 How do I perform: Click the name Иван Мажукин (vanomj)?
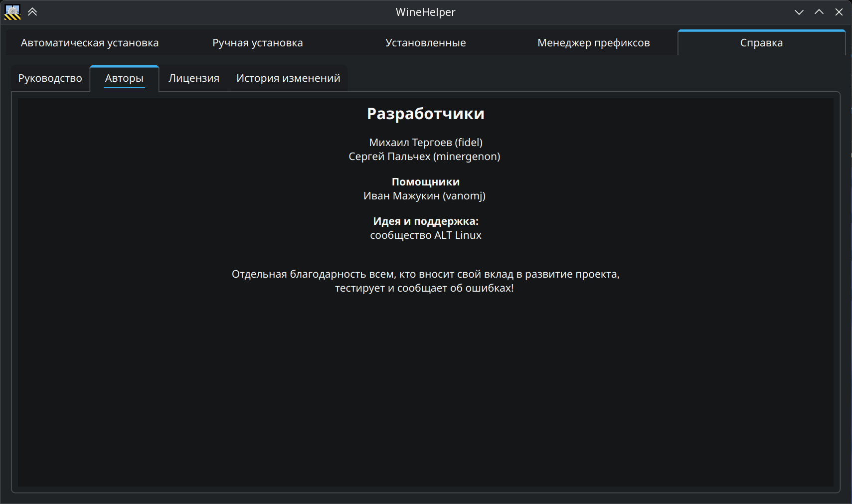424,196
